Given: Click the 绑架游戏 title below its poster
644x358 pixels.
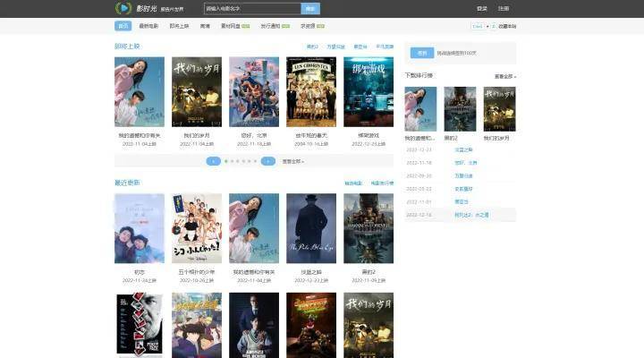Looking at the screenshot, I should (x=369, y=135).
